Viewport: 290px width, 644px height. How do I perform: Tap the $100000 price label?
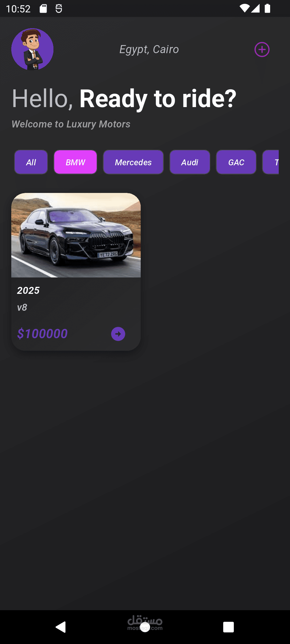[x=42, y=334]
